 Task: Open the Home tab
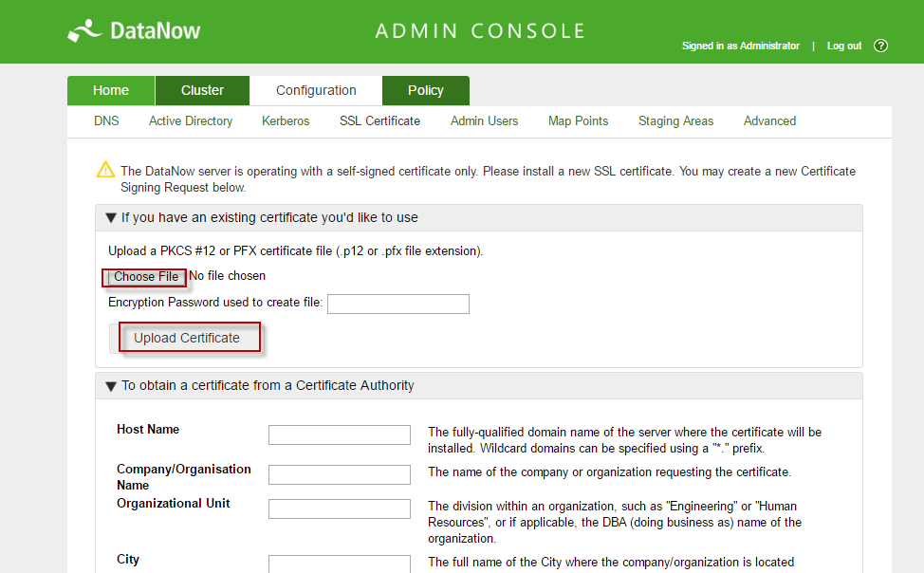(111, 90)
